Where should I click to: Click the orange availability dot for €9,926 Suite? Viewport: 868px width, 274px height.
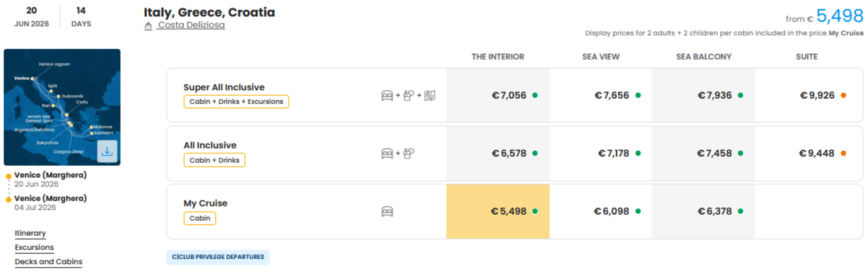[843, 95]
